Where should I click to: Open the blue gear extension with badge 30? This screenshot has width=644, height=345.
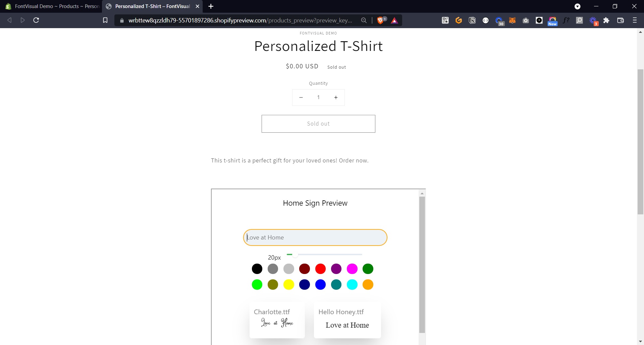point(499,21)
